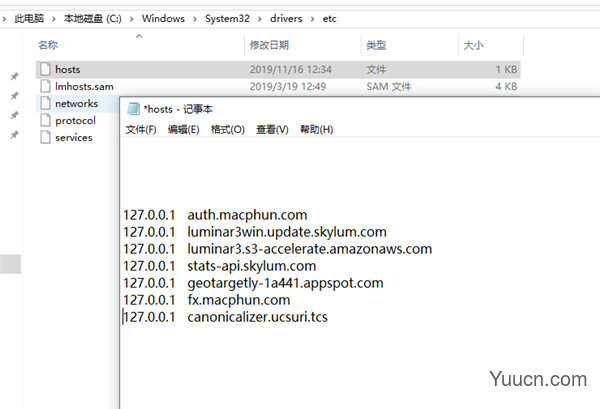Click the first pin icon in the sidebar
Viewport: 600px width, 409px height.
(14, 76)
